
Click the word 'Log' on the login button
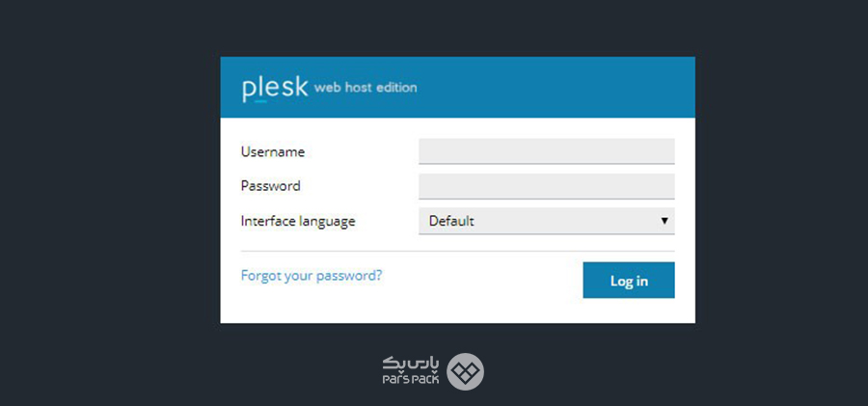[x=620, y=281]
